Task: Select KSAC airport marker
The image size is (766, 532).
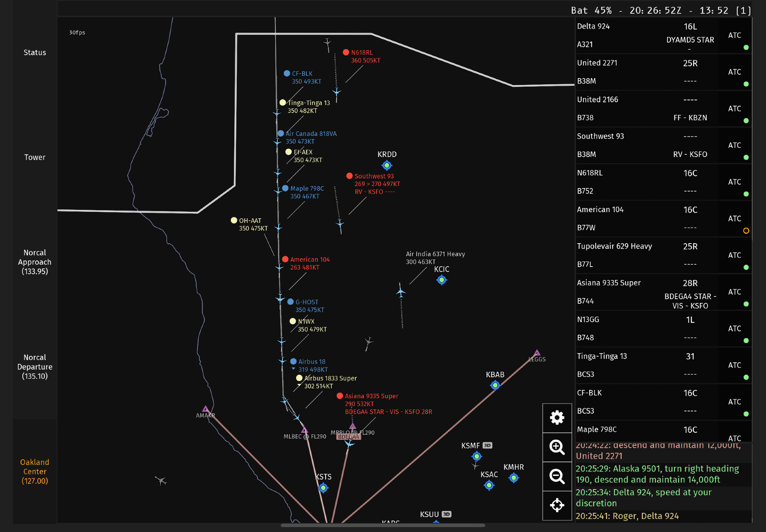Action: (489, 485)
